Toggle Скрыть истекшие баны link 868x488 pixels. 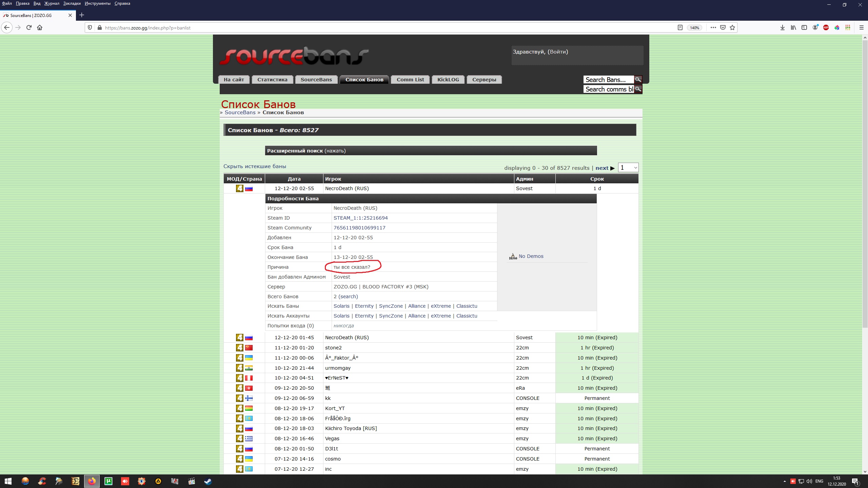(x=255, y=166)
